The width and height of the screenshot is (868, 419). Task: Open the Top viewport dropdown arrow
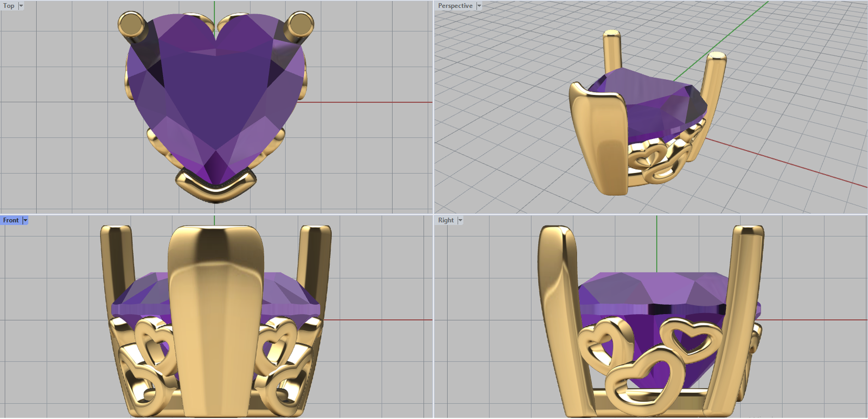(x=21, y=6)
